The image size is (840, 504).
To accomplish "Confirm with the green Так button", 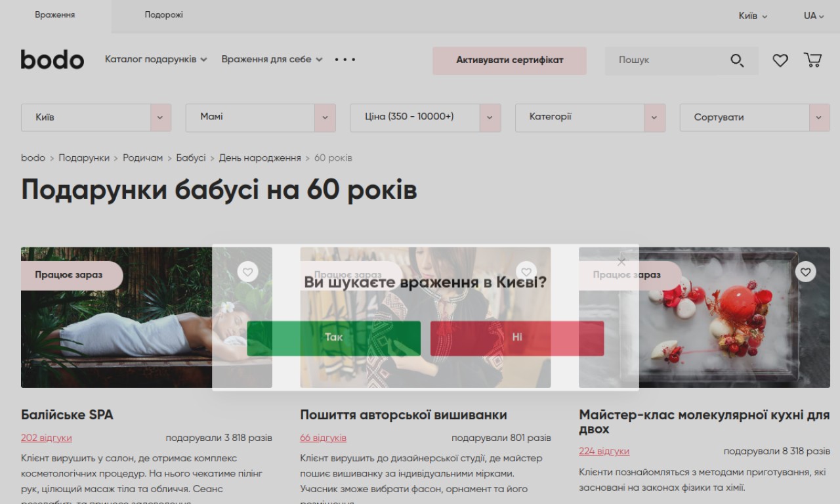I will 333,338.
